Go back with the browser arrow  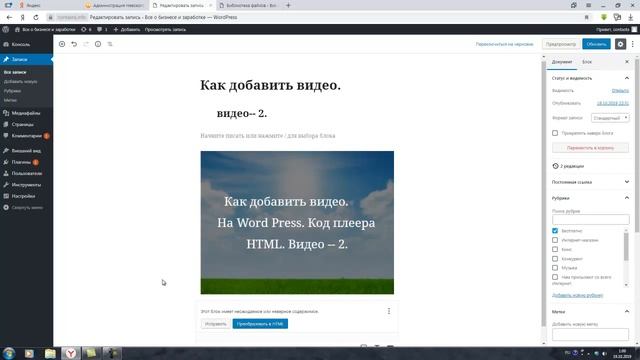pos(9,17)
